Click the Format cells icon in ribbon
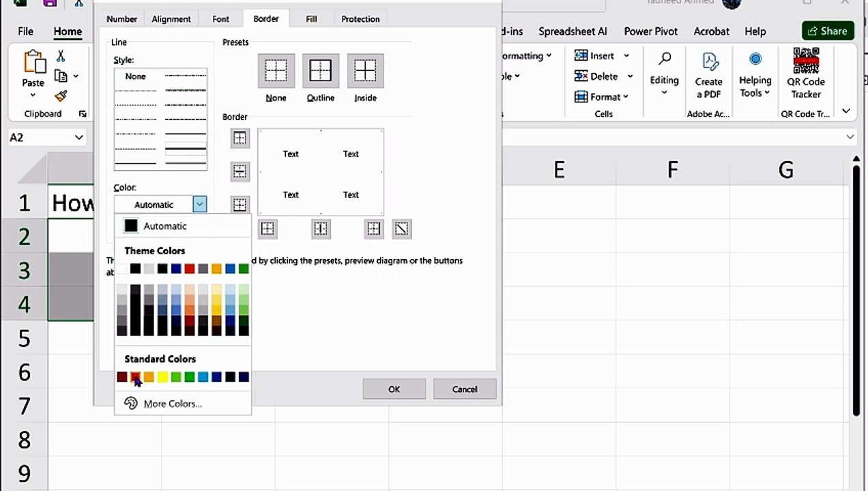The width and height of the screenshot is (868, 491). (581, 97)
